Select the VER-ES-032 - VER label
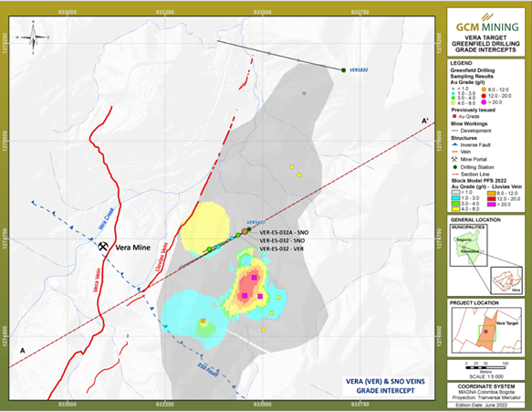532x412 pixels. pos(281,249)
